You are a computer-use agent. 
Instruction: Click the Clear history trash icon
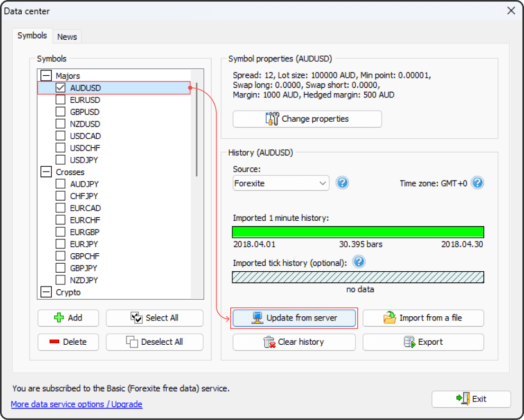[270, 342]
